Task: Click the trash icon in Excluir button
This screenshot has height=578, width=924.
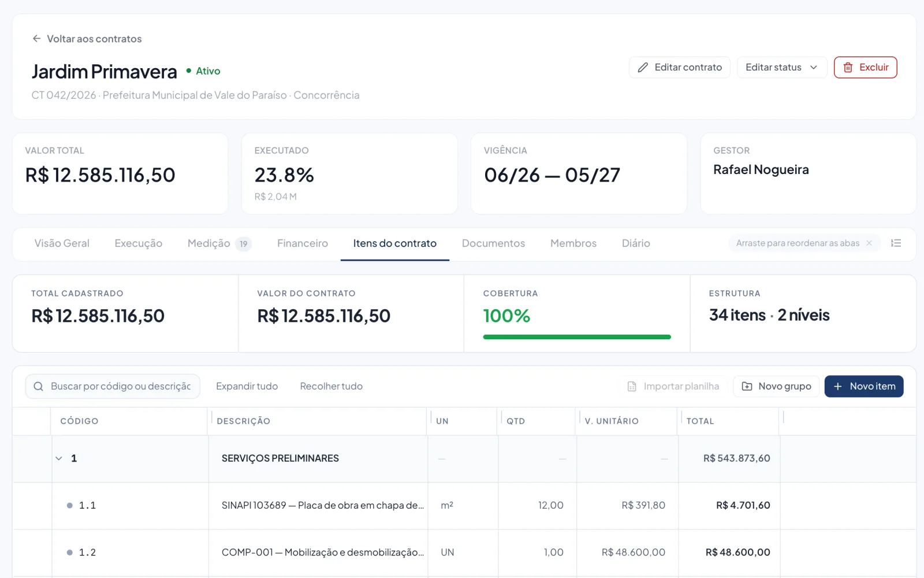Action: [x=848, y=68]
